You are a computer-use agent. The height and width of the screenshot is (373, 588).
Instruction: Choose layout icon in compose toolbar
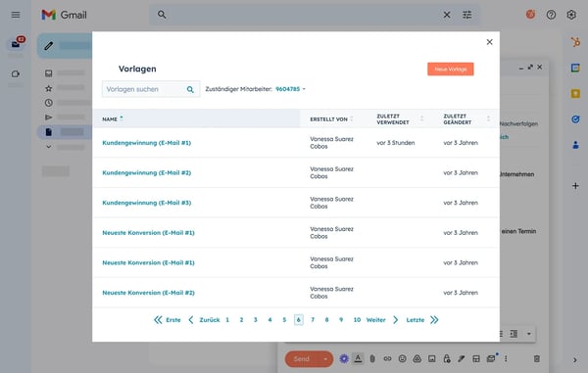476,358
